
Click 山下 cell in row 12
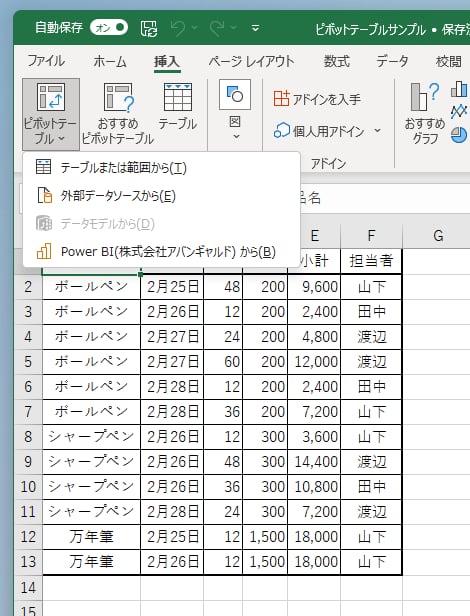371,536
